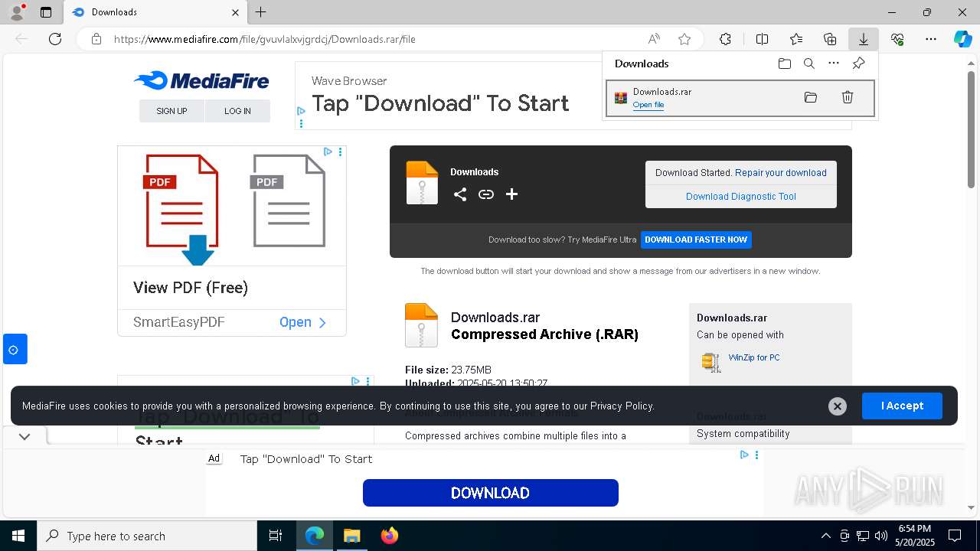Click LOG IN button
Image resolution: width=980 pixels, height=551 pixels.
237,111
